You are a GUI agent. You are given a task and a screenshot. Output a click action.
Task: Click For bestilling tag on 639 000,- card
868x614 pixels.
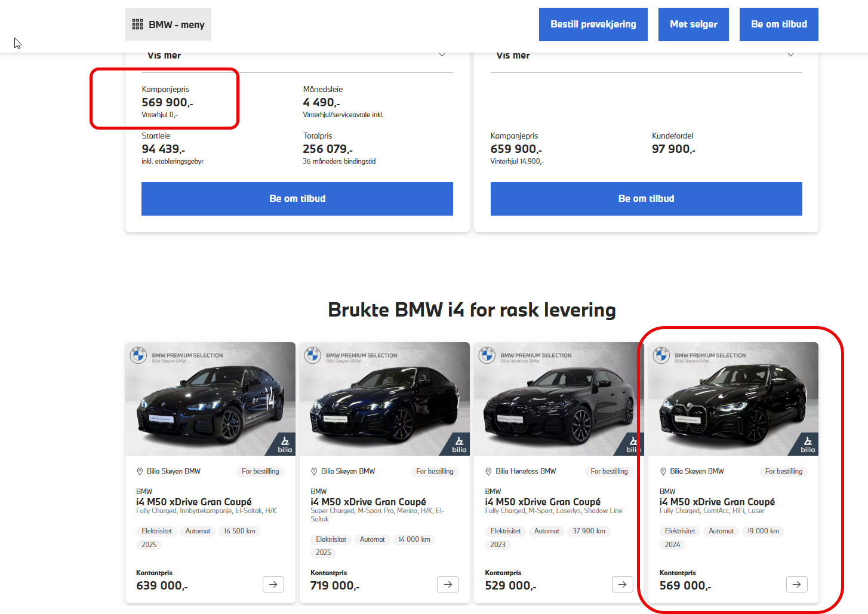260,471
